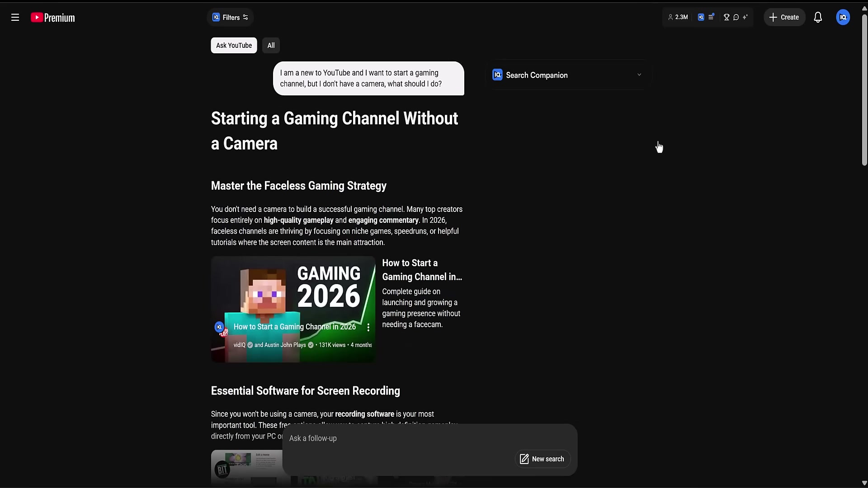Select the Ask YouTube tab

point(234,45)
